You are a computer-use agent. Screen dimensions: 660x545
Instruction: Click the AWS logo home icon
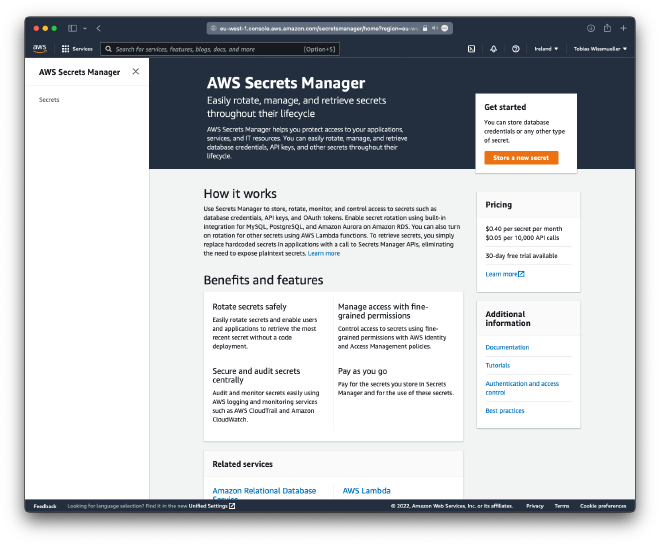pos(39,48)
